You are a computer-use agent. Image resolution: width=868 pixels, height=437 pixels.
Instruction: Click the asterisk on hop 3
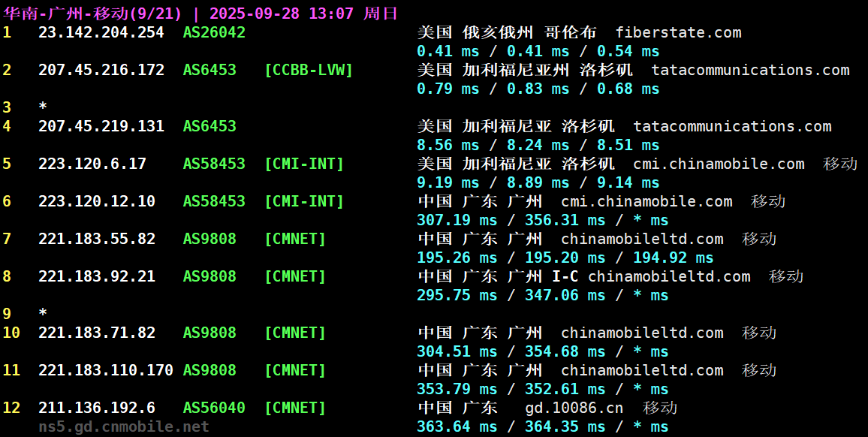[43, 107]
